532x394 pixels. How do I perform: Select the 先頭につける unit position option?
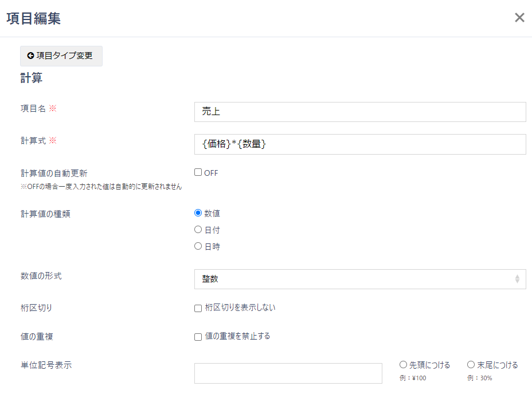pos(404,364)
